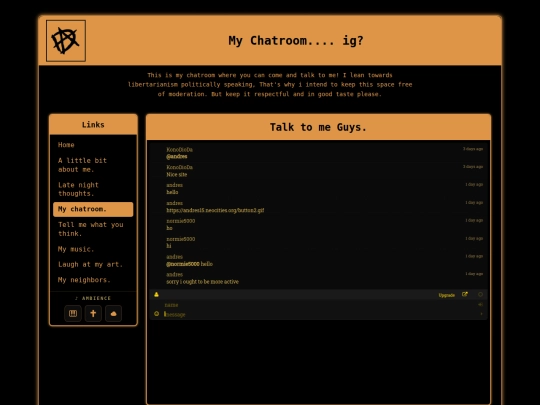Open the emoji picker beside message field

tap(156, 314)
